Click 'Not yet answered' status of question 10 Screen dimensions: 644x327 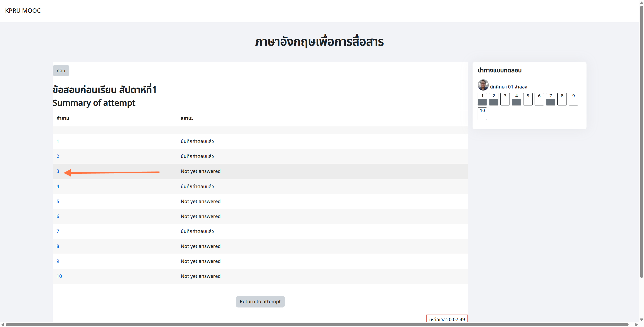click(x=201, y=276)
